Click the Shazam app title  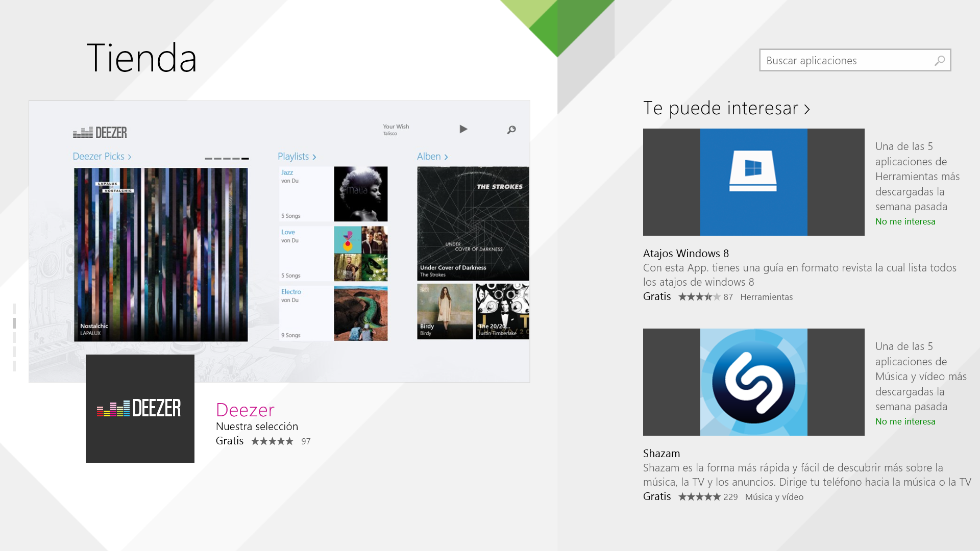(661, 454)
